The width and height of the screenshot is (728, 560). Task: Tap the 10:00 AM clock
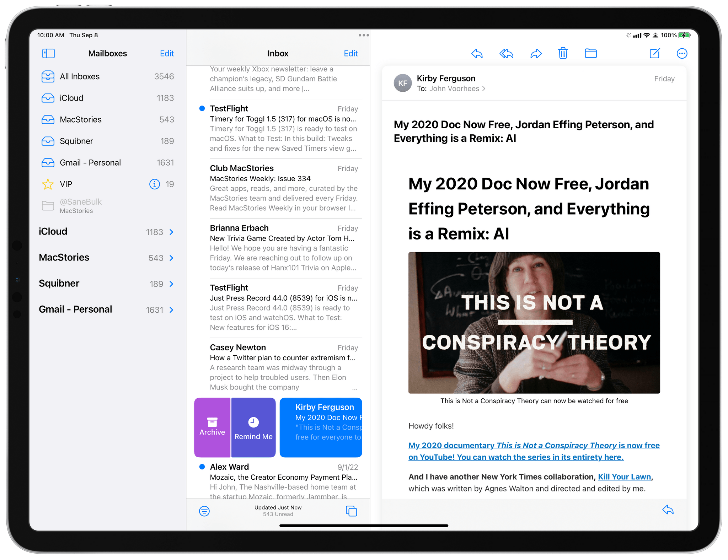[50, 35]
